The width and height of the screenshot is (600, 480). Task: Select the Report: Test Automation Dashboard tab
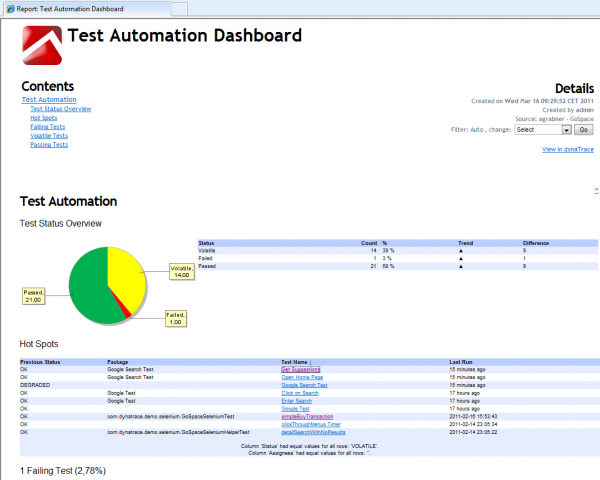[87, 9]
